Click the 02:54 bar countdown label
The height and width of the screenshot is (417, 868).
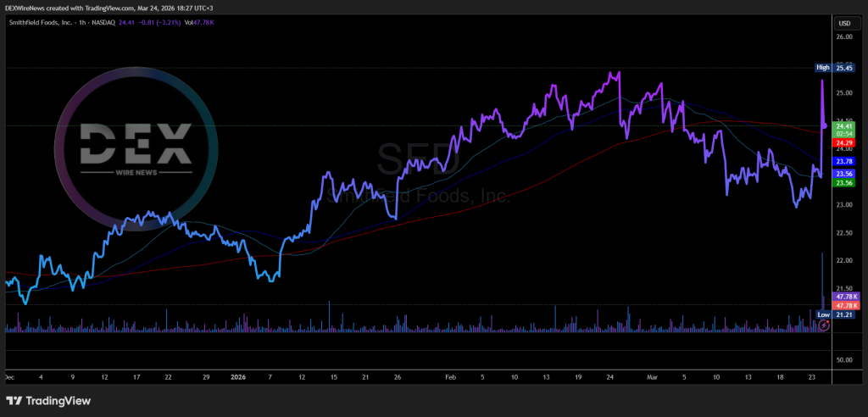[x=845, y=134]
